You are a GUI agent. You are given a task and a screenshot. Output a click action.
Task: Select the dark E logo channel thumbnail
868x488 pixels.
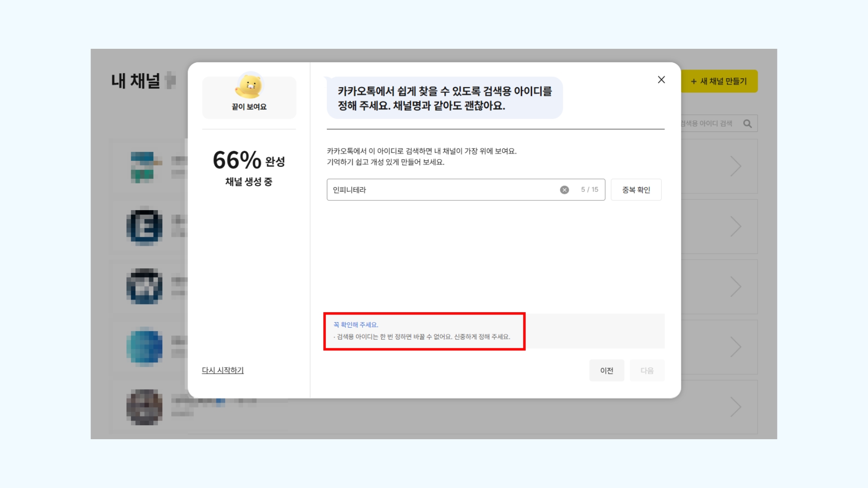[x=144, y=226]
